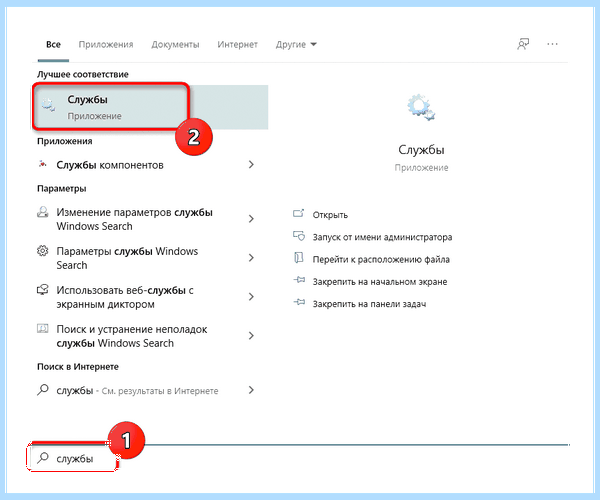
Task: Expand chevron for Поиск и устранение неполадок
Action: click(x=251, y=336)
